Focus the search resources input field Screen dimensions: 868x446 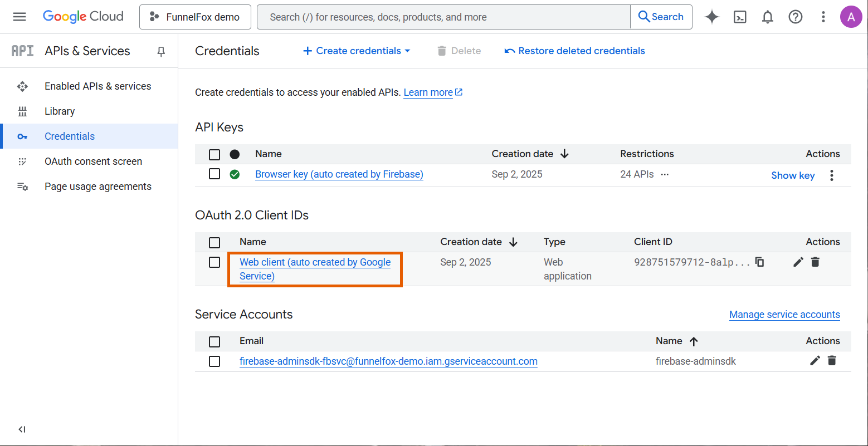tap(444, 17)
